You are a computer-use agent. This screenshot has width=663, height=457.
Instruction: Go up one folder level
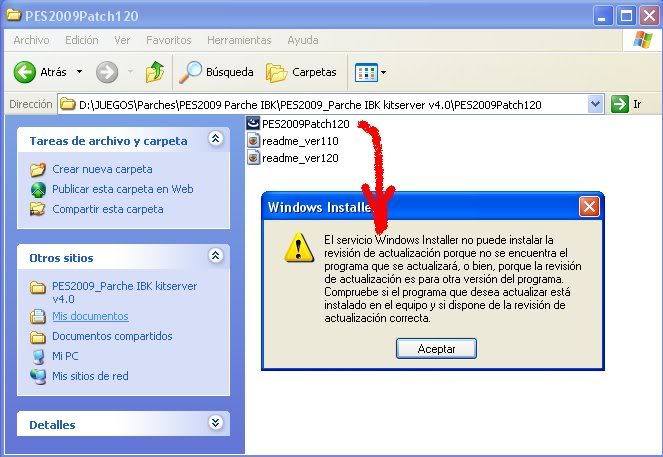155,72
